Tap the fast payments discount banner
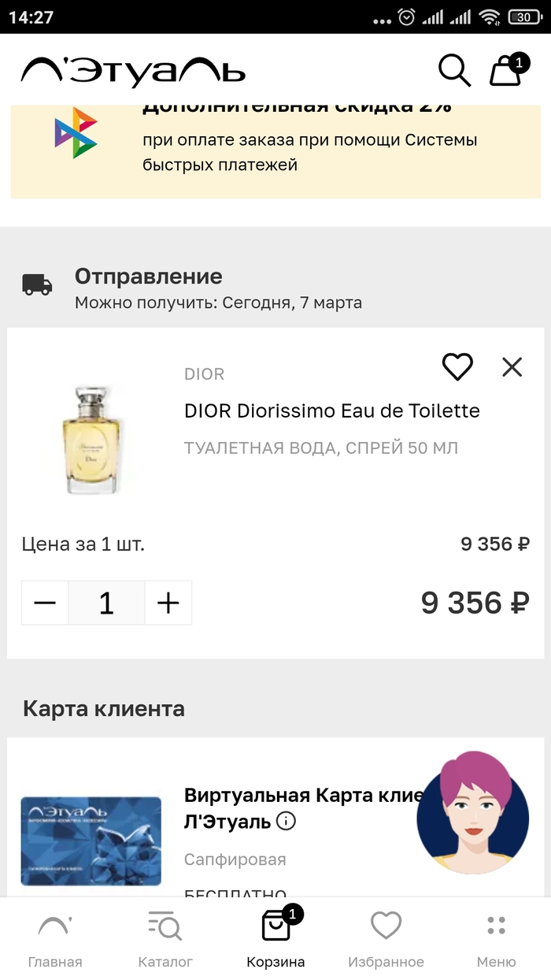Viewport: 551px width, 980px height. pos(275,150)
